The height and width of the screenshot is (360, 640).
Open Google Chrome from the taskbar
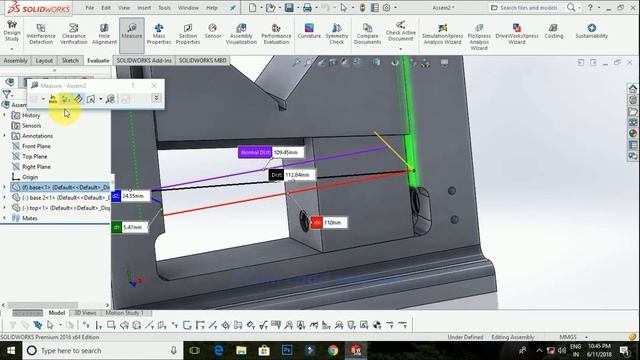[333, 351]
